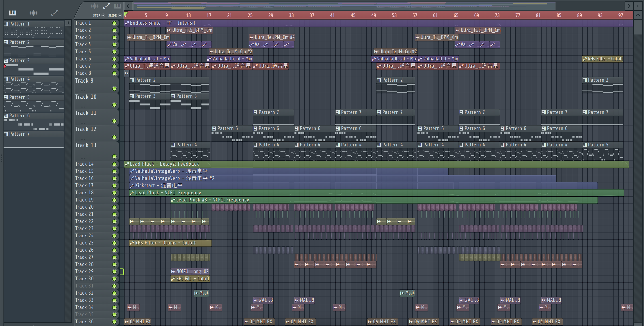Viewport: 644px width, 326px height.
Task: Jump to bar 25 on the timeline ruler
Action: pos(250,15)
